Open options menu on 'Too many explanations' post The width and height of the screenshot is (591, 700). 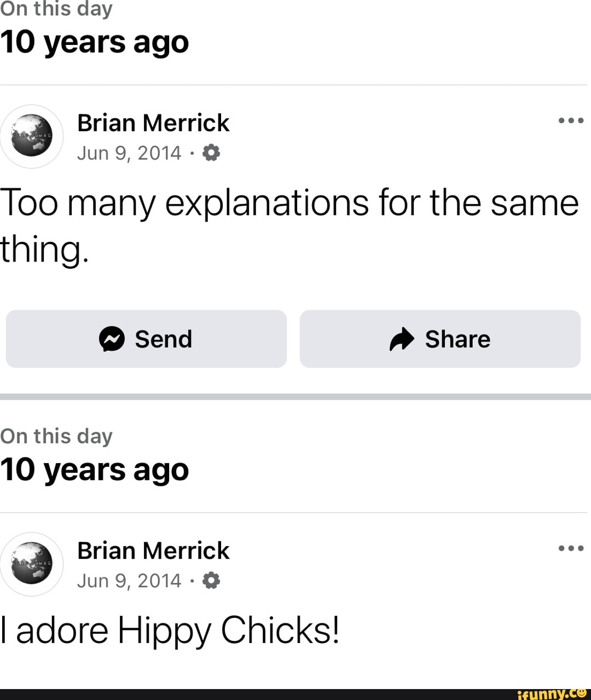571,120
